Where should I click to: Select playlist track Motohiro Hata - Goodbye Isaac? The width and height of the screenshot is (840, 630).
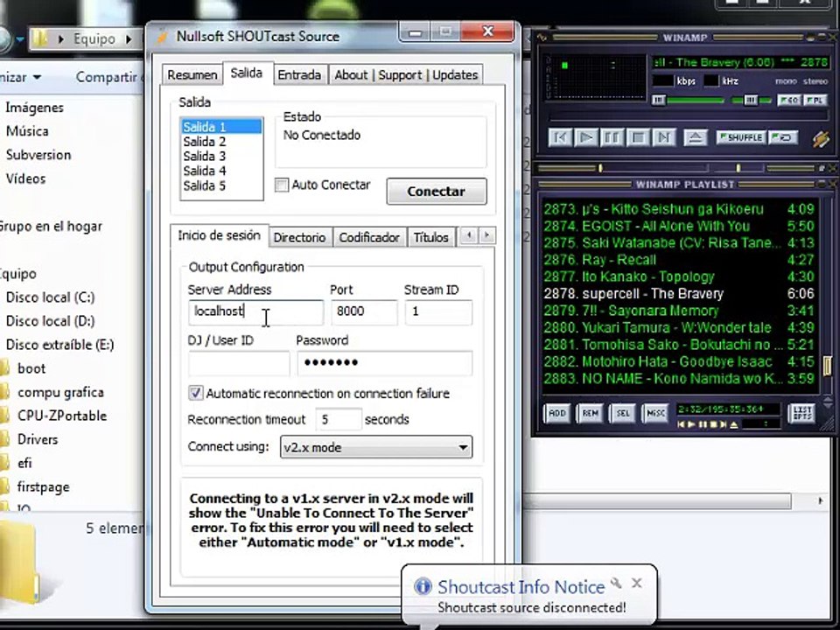679,361
